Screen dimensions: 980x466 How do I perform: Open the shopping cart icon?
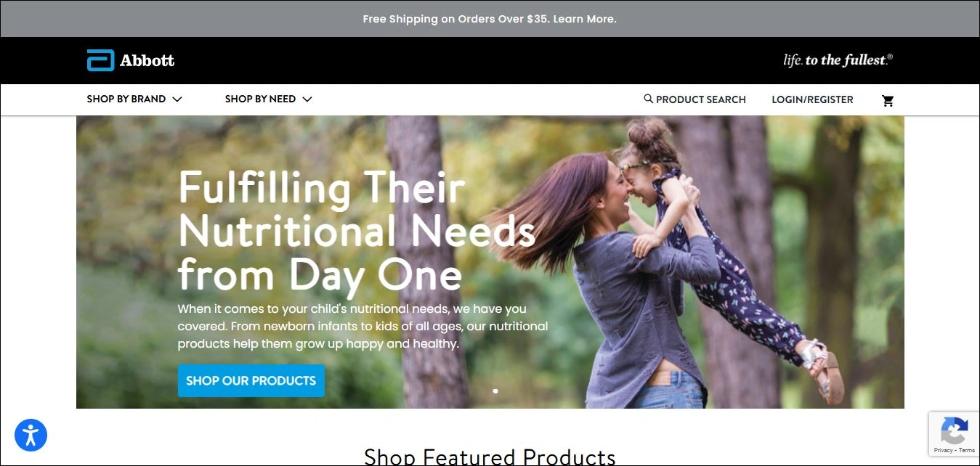click(888, 100)
